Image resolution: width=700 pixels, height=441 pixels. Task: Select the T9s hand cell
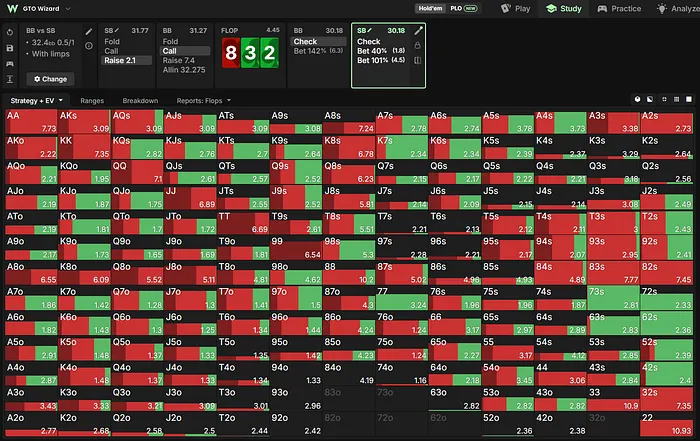tap(296, 223)
